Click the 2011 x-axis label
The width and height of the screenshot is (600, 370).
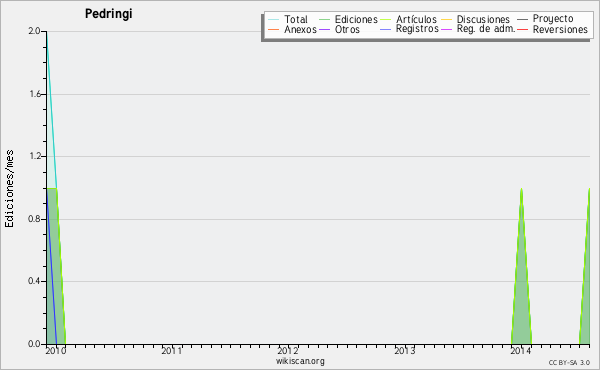171,351
